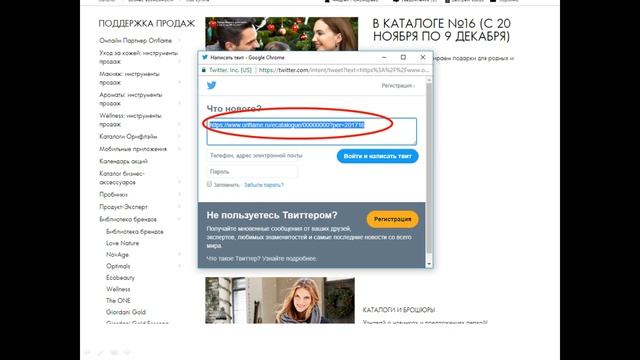Expand Онлайн Партнер Oriflame sidebar chevron
Image resolution: width=640 pixels, height=360 pixels.
[x=180, y=40]
